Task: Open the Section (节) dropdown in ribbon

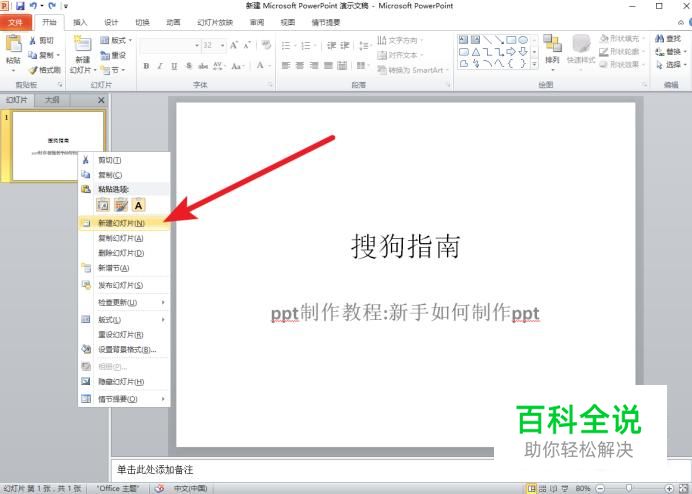Action: tap(113, 70)
